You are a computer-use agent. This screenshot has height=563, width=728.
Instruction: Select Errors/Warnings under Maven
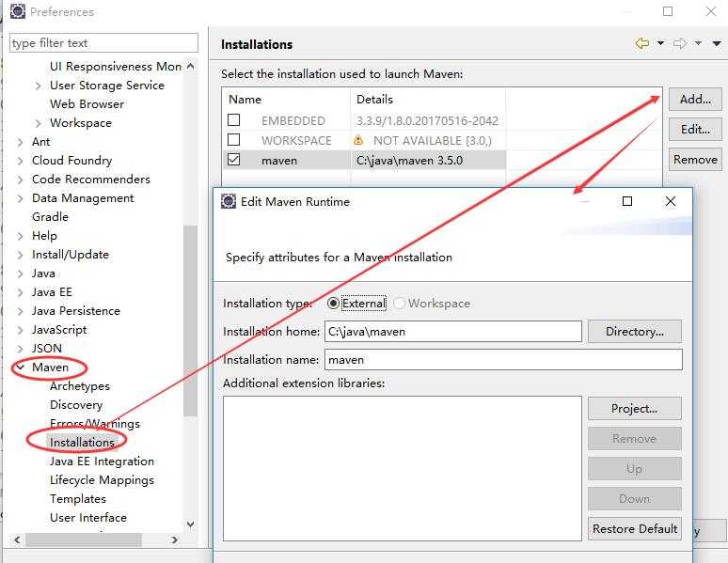(x=95, y=423)
